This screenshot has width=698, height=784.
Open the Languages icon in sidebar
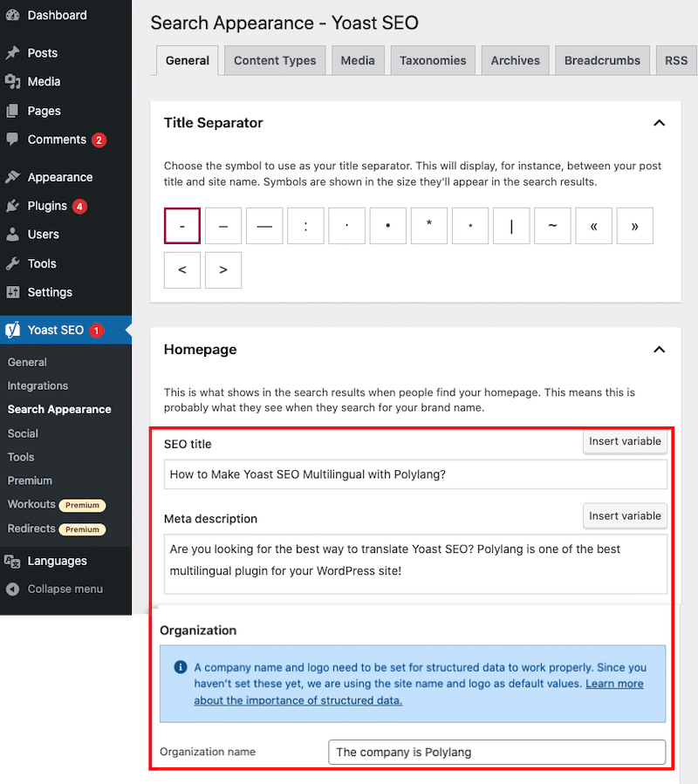pyautogui.click(x=12, y=561)
